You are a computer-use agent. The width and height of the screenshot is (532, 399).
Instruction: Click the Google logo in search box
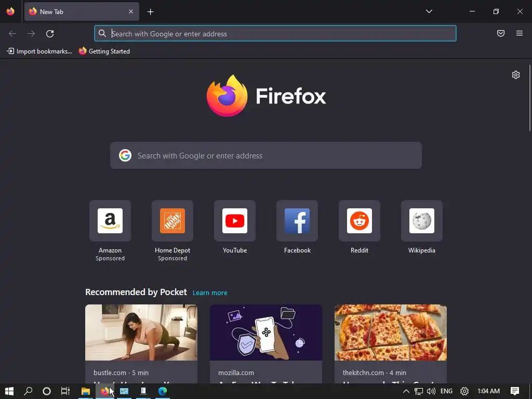(125, 155)
